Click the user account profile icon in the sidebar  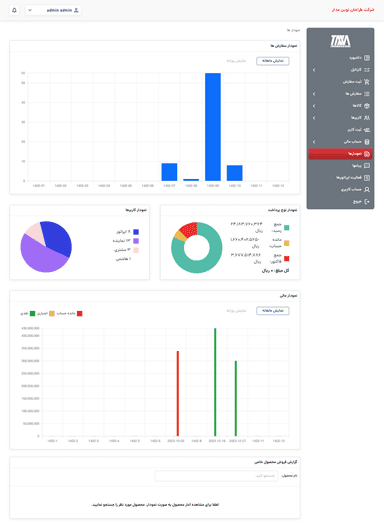pos(367,189)
